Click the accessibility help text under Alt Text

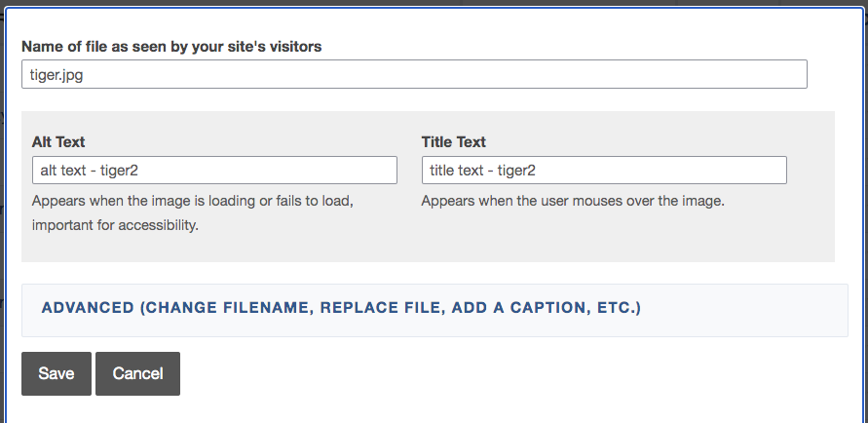tap(193, 213)
